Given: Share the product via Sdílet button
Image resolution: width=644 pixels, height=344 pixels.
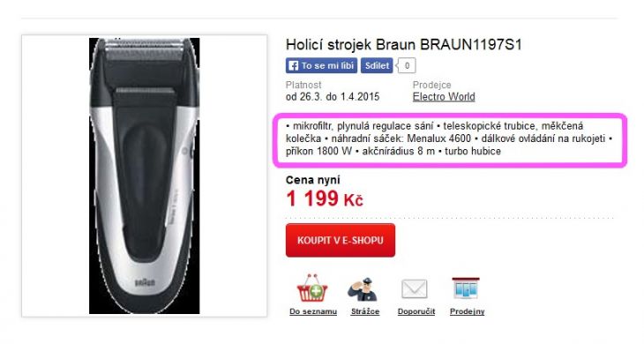Looking at the screenshot, I should [x=377, y=65].
